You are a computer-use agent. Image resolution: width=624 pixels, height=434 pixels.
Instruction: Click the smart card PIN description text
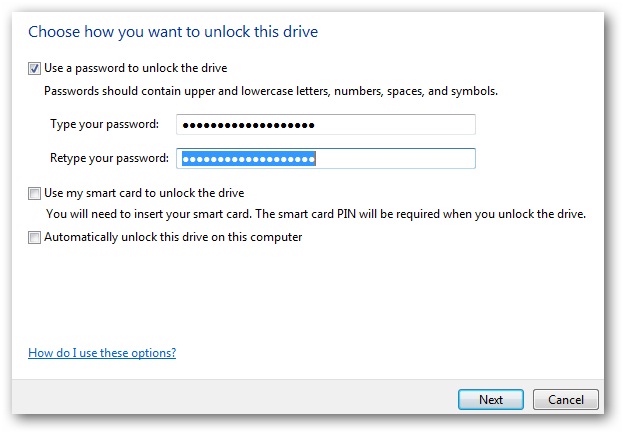[x=316, y=214]
